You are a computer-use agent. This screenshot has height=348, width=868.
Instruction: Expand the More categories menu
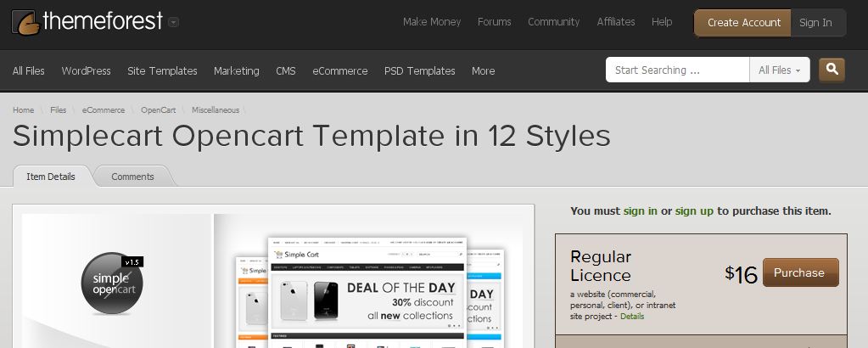[x=484, y=71]
